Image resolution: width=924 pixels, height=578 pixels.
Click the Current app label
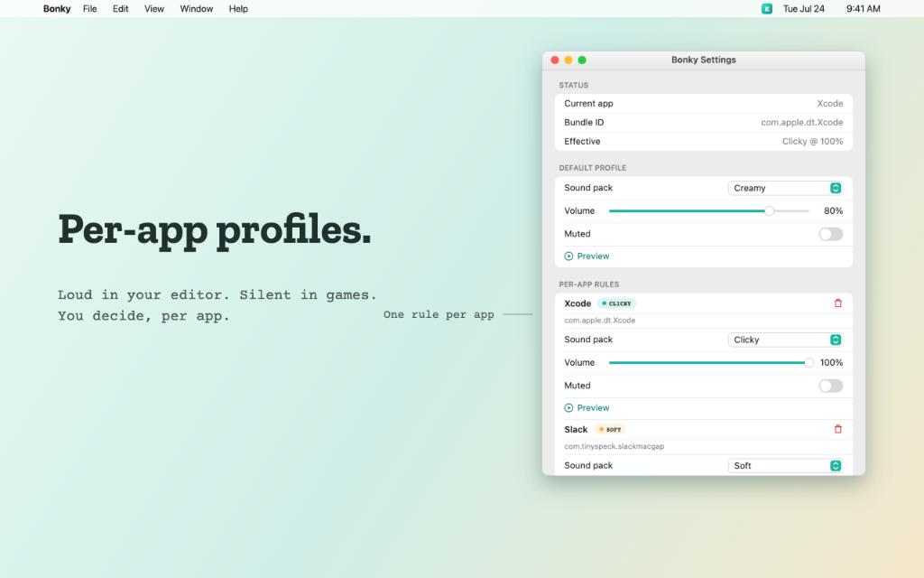588,103
